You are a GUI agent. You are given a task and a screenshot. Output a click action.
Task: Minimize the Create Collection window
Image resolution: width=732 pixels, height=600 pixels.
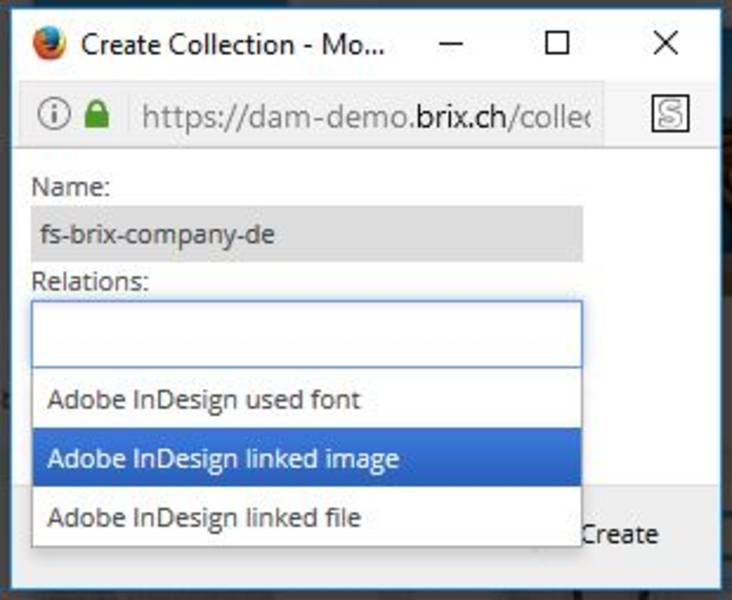coord(450,43)
